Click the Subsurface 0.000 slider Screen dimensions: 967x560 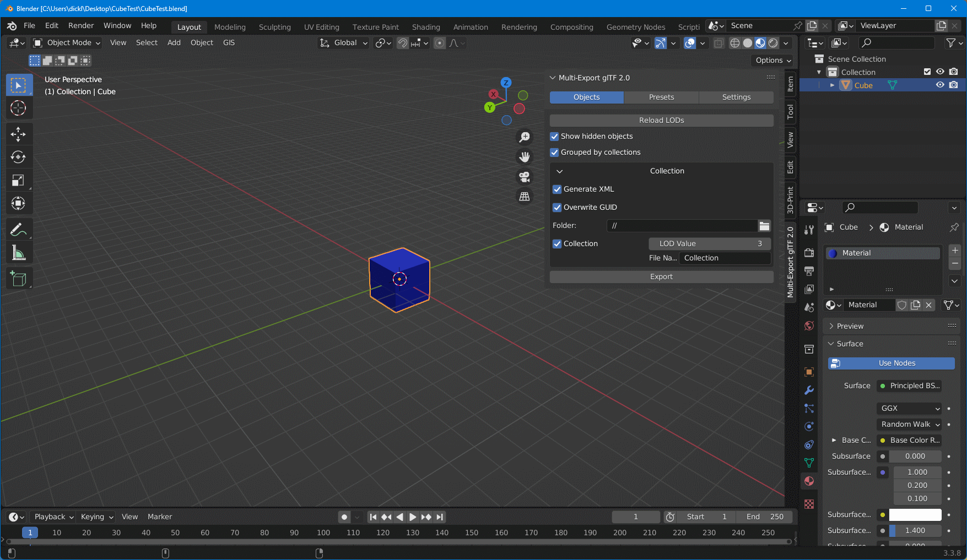(915, 456)
